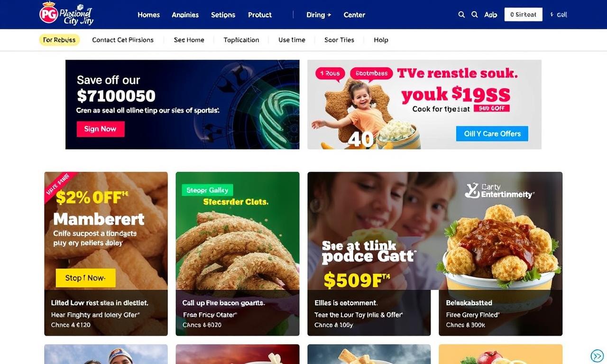Image resolution: width=607 pixels, height=364 pixels.
Task: Click the green Steopr Galley tag
Action: pyautogui.click(x=207, y=190)
